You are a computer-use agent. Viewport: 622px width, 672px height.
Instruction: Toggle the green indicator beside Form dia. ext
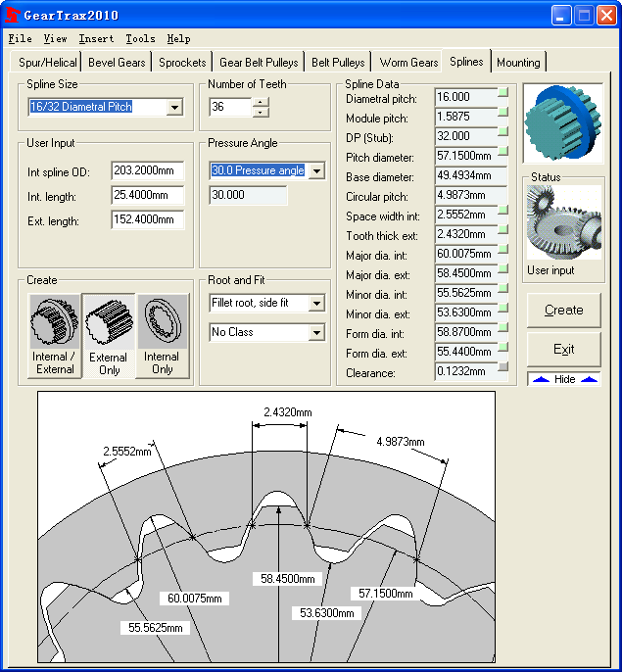502,347
